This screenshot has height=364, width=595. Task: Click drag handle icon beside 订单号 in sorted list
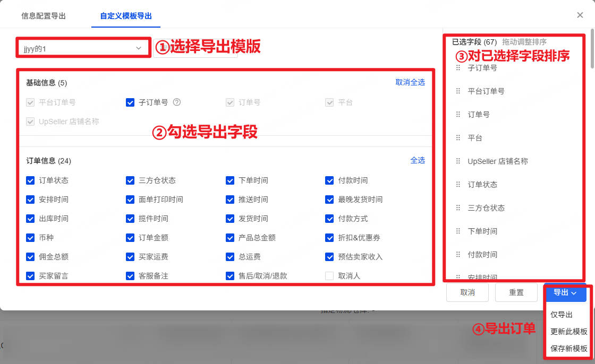pos(458,115)
